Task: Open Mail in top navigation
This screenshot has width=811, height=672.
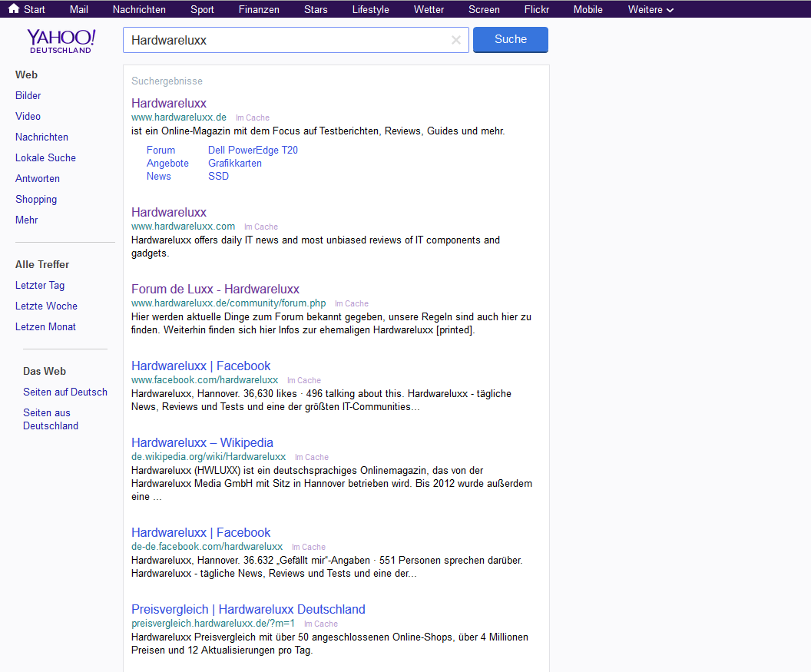Action: 78,9
